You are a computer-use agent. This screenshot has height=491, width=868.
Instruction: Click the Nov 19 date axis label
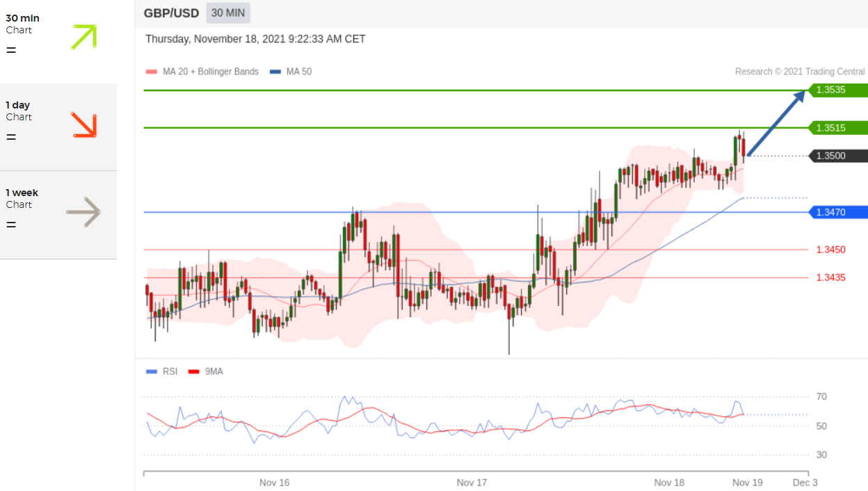coord(748,482)
